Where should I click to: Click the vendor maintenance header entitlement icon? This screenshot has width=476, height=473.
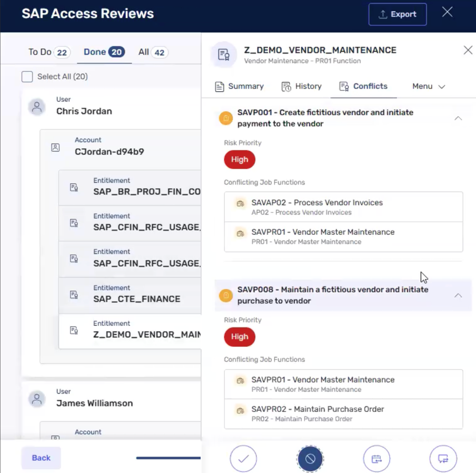click(224, 55)
